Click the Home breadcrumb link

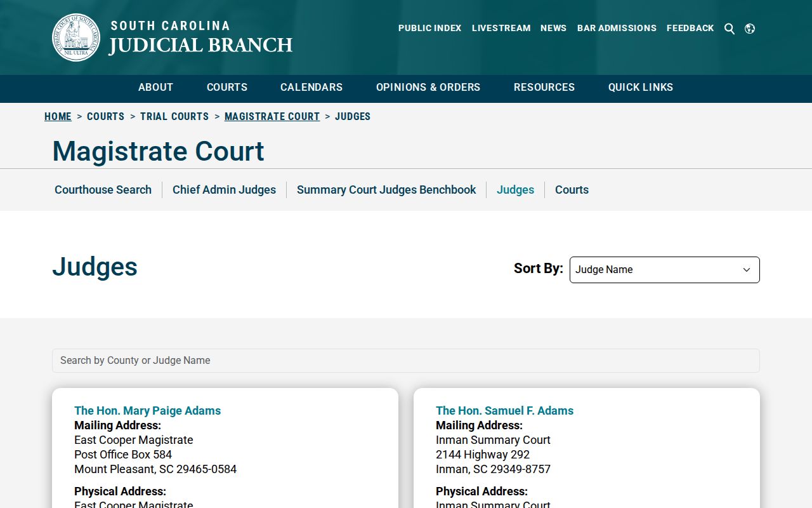[x=58, y=116]
